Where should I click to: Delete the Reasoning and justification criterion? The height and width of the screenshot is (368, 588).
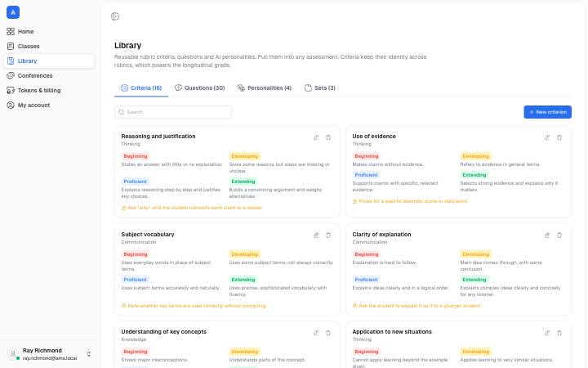[x=328, y=137]
